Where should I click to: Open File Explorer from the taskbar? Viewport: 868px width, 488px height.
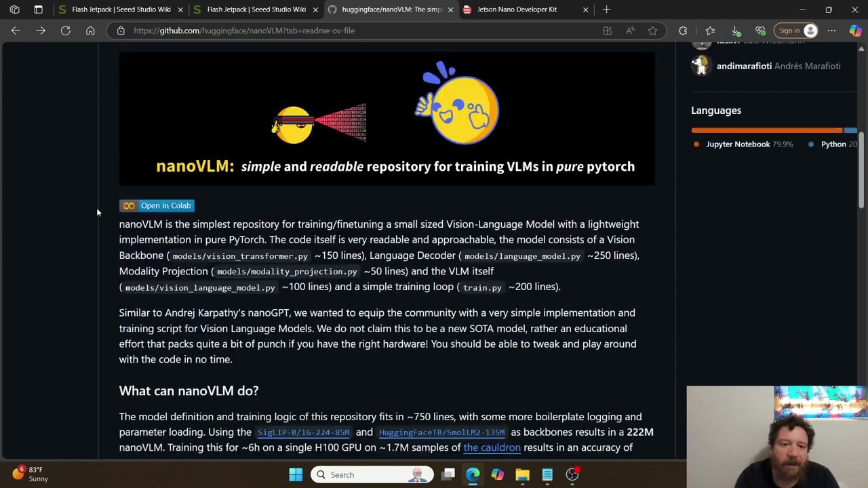pos(522,474)
